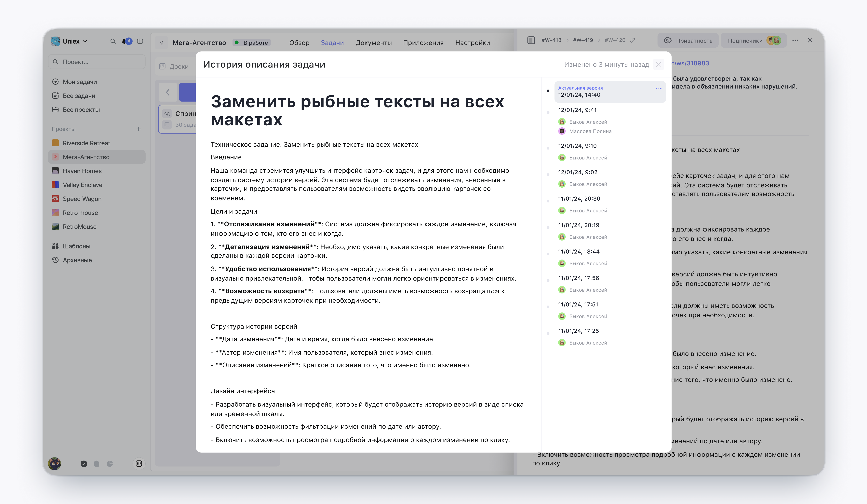Open Uniex workspace dropdown
This screenshot has width=867, height=504.
69,41
